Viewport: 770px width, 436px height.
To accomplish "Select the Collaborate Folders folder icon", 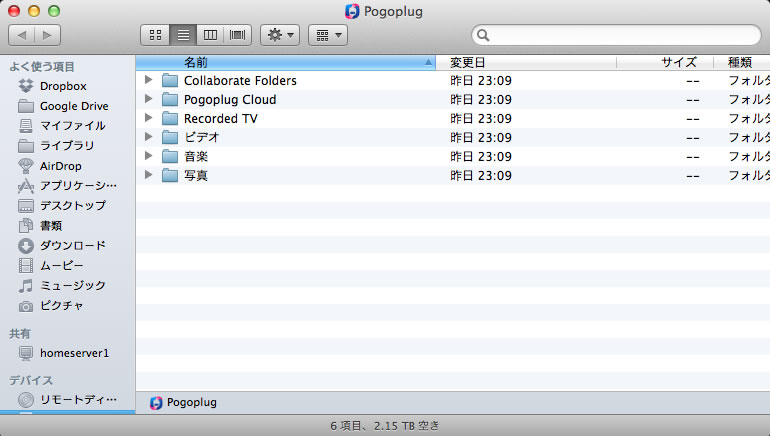I will point(170,80).
